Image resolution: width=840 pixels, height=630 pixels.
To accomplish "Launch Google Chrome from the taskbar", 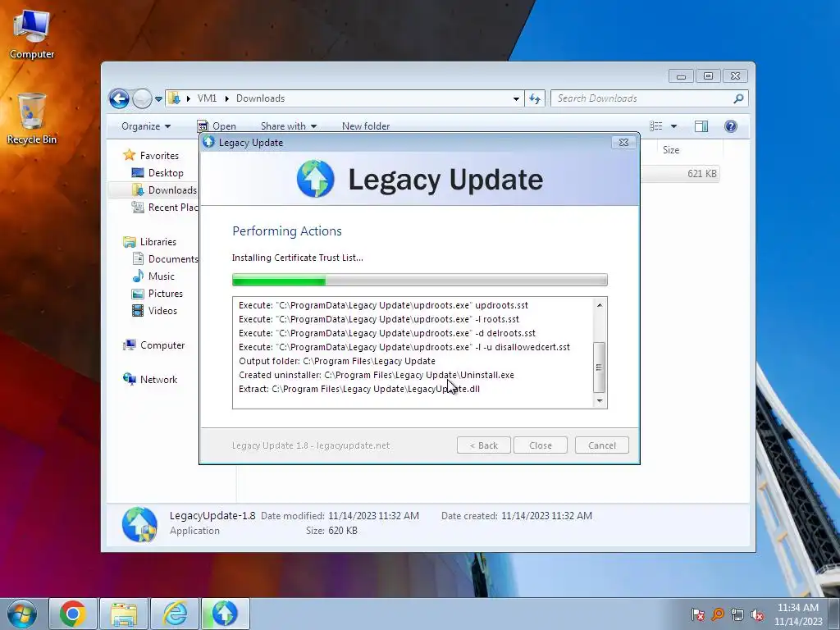I will pyautogui.click(x=73, y=614).
